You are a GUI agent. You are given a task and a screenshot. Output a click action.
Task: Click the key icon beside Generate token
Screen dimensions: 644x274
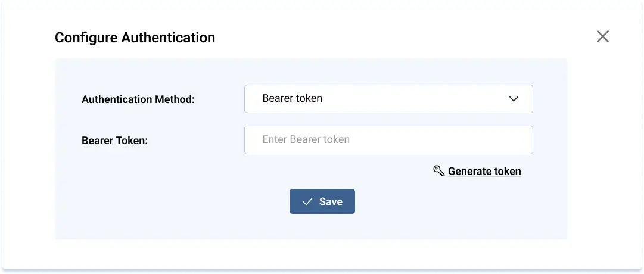tap(438, 172)
